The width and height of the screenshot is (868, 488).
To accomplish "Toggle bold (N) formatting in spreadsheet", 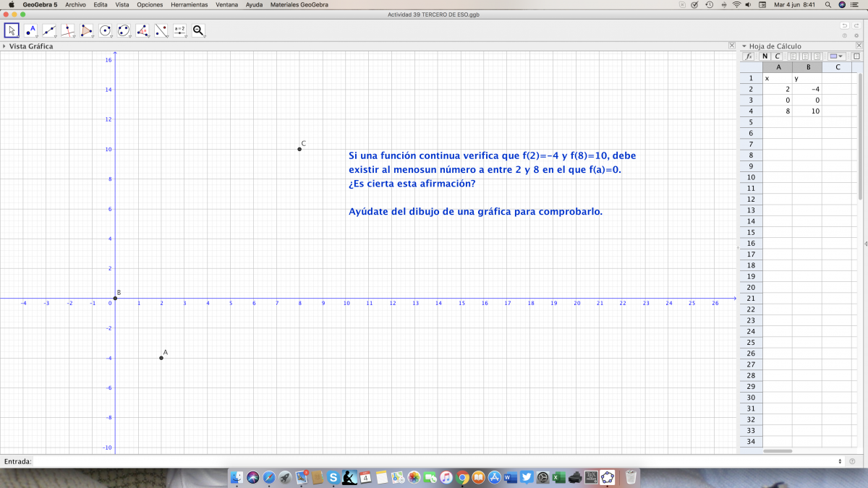I will pos(765,56).
